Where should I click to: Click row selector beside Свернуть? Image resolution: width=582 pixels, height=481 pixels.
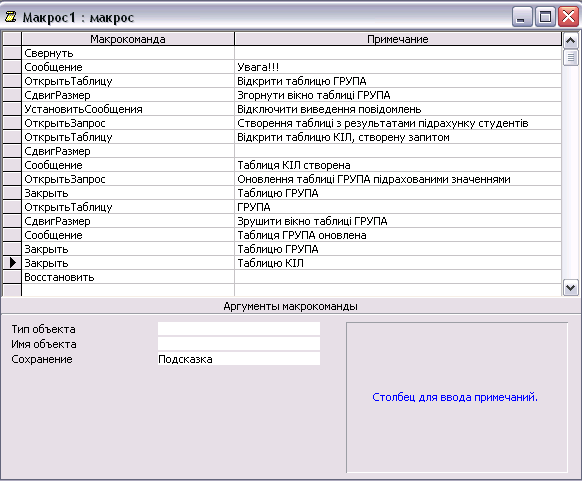click(12, 53)
